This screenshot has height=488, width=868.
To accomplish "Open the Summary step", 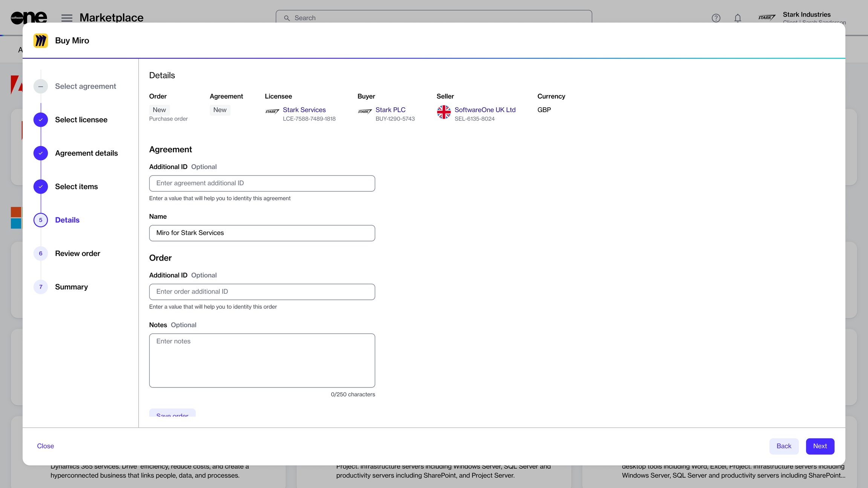I will click(x=71, y=287).
